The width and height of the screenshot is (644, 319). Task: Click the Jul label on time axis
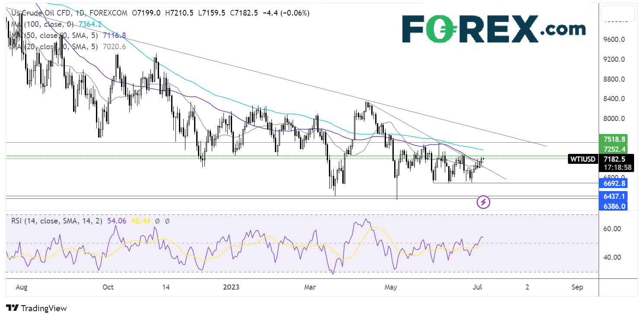click(477, 287)
